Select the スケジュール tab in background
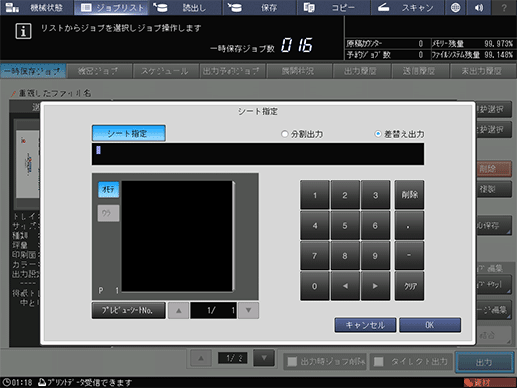Screen dimensions: 517x388 click(x=165, y=71)
